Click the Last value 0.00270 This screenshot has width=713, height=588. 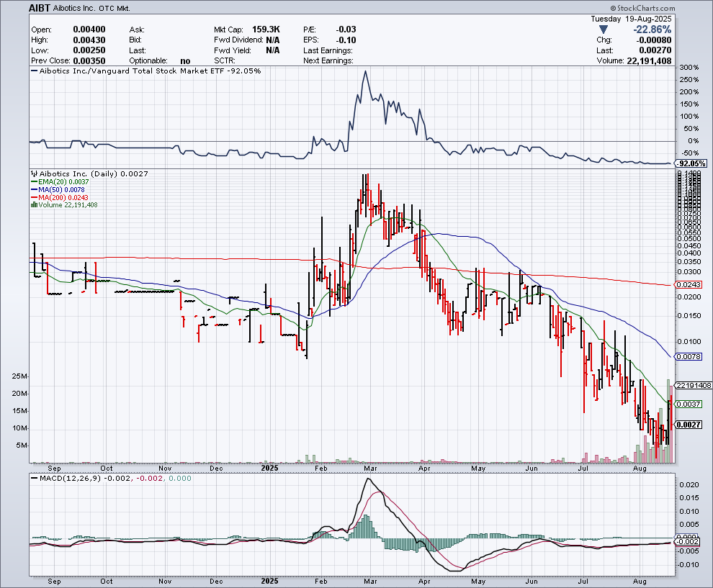pyautogui.click(x=655, y=50)
